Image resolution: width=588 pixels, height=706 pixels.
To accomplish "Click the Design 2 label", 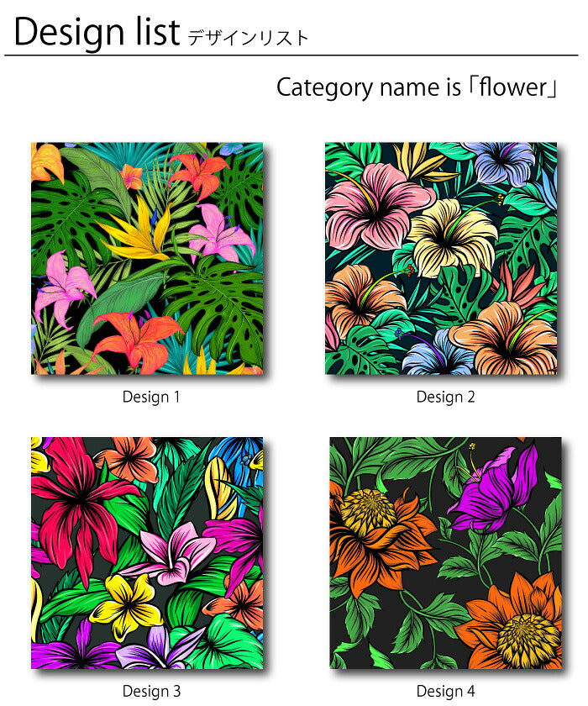I will pos(445,397).
